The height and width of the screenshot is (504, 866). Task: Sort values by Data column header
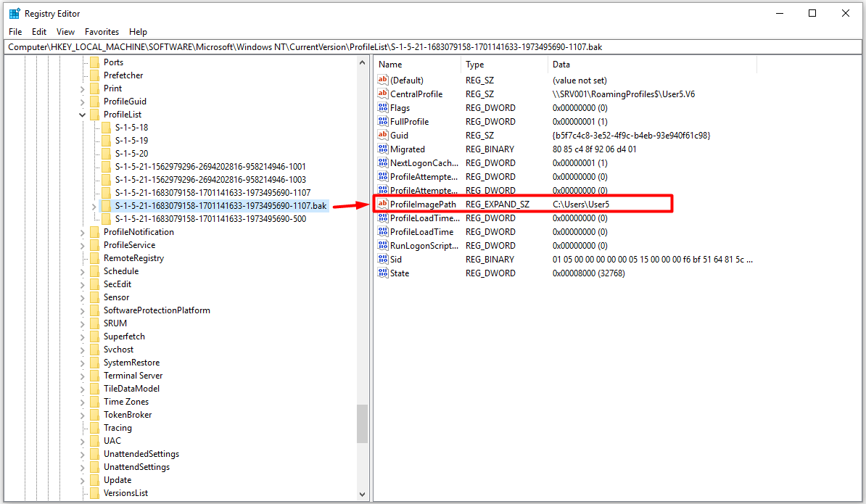point(652,65)
